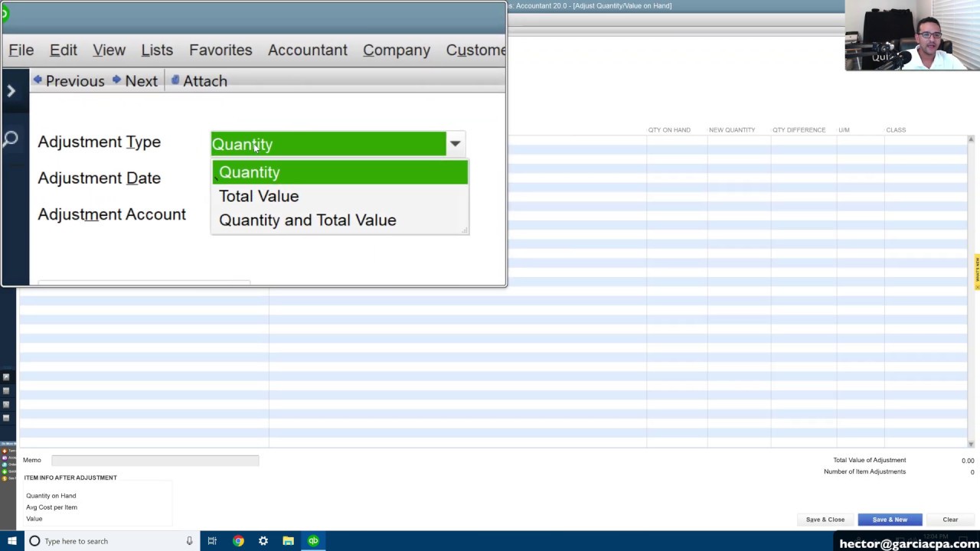This screenshot has width=980, height=551.
Task: Click the QTY ON HAND column header
Action: (x=669, y=130)
